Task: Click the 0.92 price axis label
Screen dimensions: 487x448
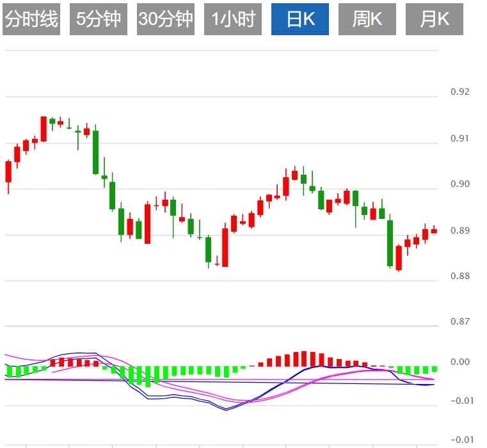Action: (x=459, y=92)
